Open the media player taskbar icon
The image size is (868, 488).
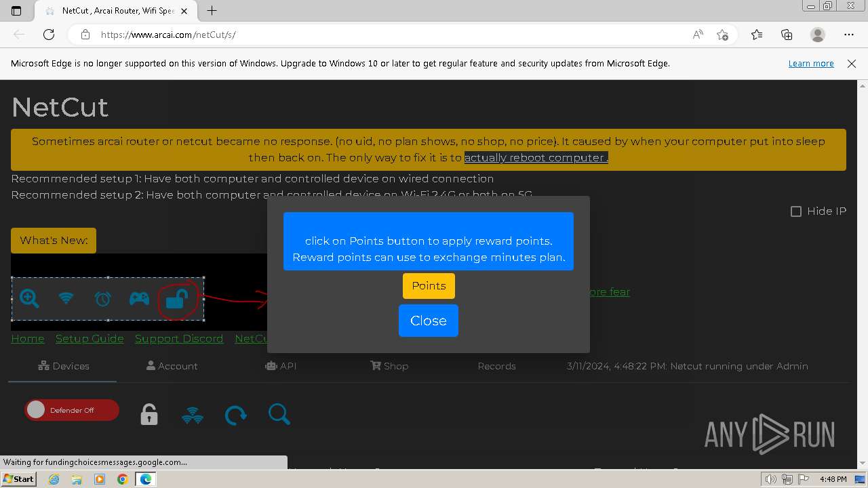click(x=100, y=479)
